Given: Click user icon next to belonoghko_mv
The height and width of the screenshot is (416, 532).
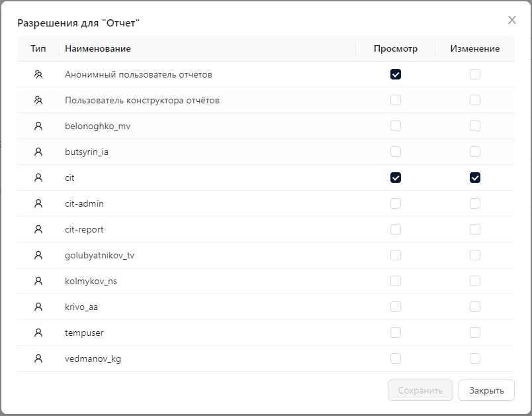Looking at the screenshot, I should pyautogui.click(x=38, y=126).
